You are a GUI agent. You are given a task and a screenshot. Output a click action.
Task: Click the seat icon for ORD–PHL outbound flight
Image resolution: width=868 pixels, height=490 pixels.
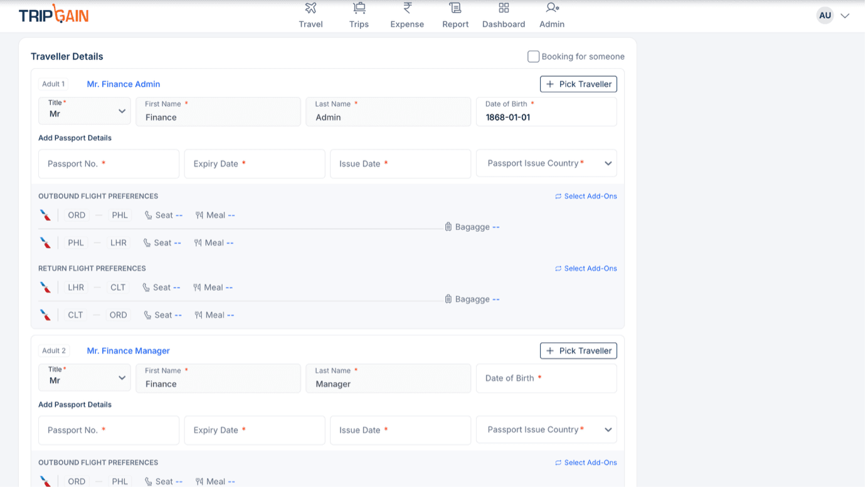coord(149,216)
